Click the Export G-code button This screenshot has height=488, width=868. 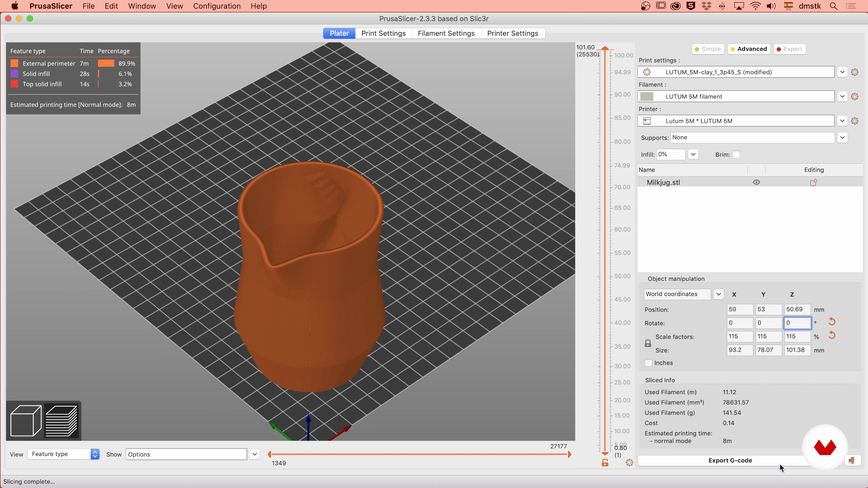coord(730,460)
